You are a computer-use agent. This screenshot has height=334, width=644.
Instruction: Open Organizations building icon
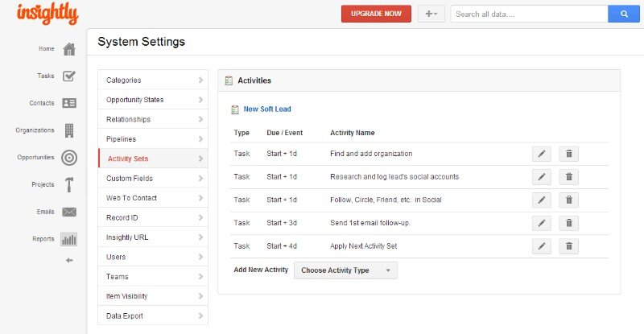point(69,130)
